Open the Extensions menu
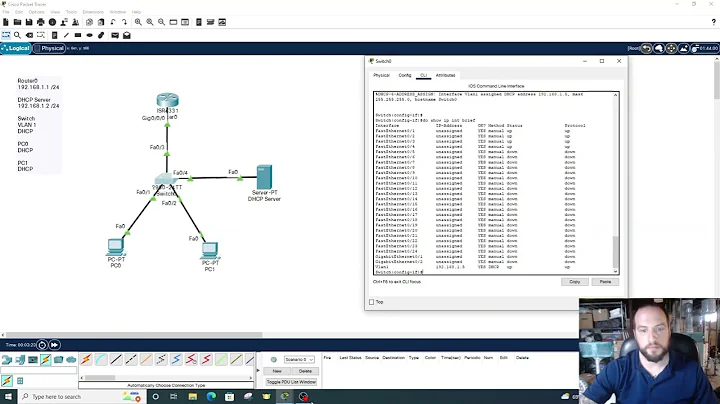 click(x=93, y=12)
